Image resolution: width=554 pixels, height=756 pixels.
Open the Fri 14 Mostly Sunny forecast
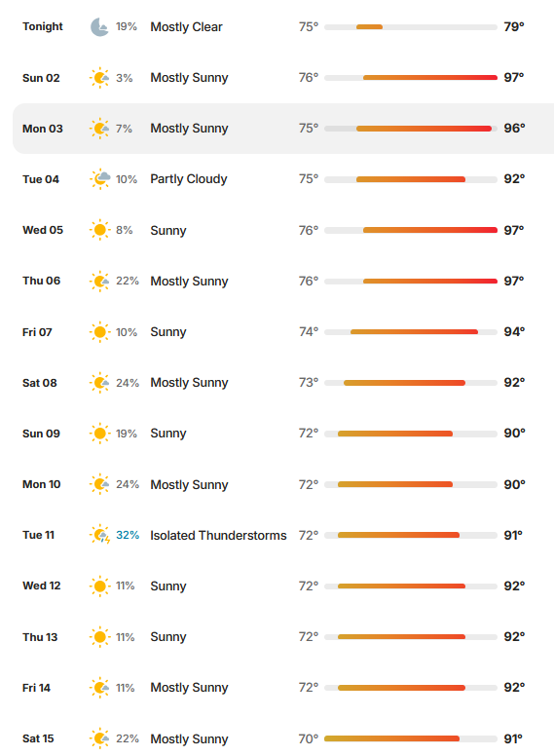point(283,688)
